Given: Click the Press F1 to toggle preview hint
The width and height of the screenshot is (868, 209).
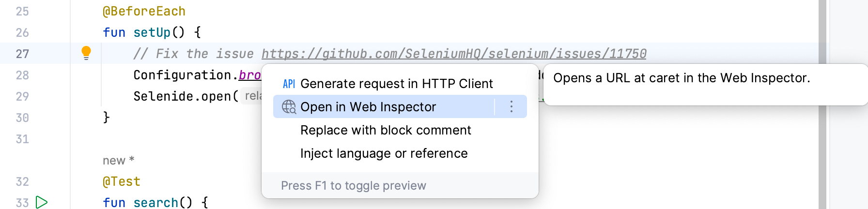Looking at the screenshot, I should 353,186.
